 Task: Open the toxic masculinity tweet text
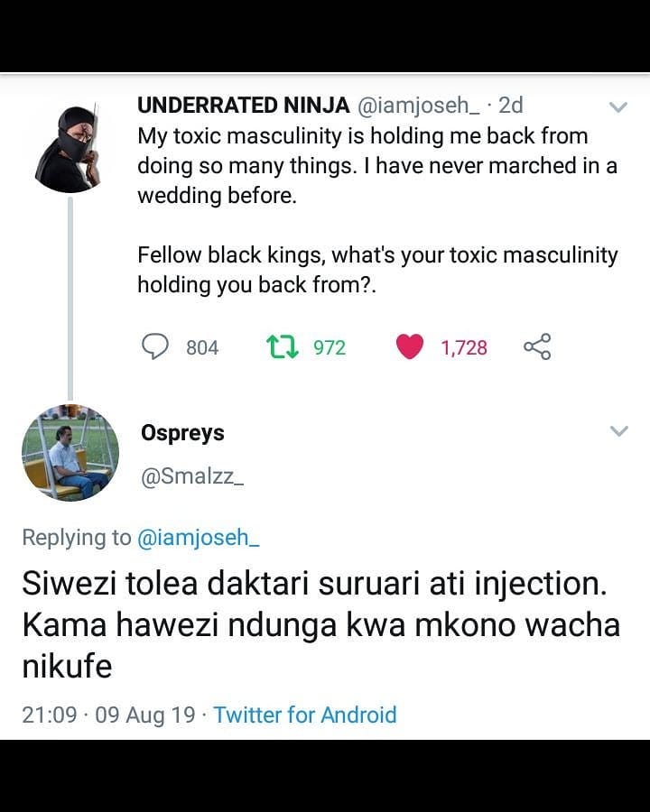(x=377, y=210)
